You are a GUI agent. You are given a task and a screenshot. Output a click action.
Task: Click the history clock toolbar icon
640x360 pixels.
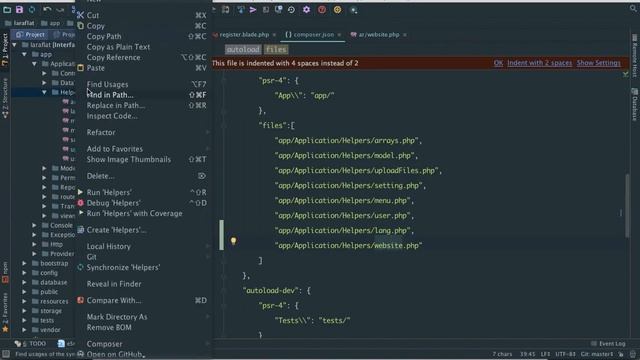click(x=291, y=9)
